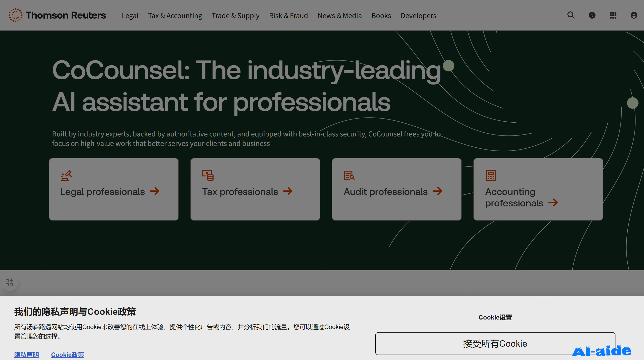Viewport: 644px width, 360px height.
Task: Click the 接受所有Cookie button
Action: tap(495, 344)
